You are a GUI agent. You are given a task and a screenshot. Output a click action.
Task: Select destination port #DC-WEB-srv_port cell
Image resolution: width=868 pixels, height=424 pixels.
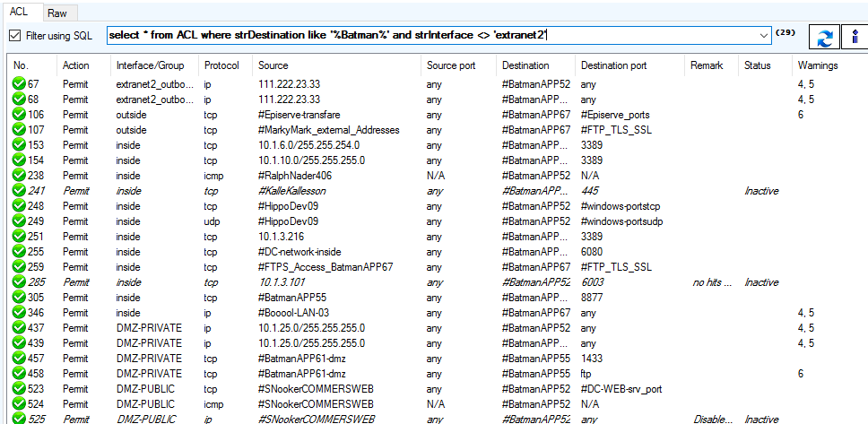tap(621, 388)
